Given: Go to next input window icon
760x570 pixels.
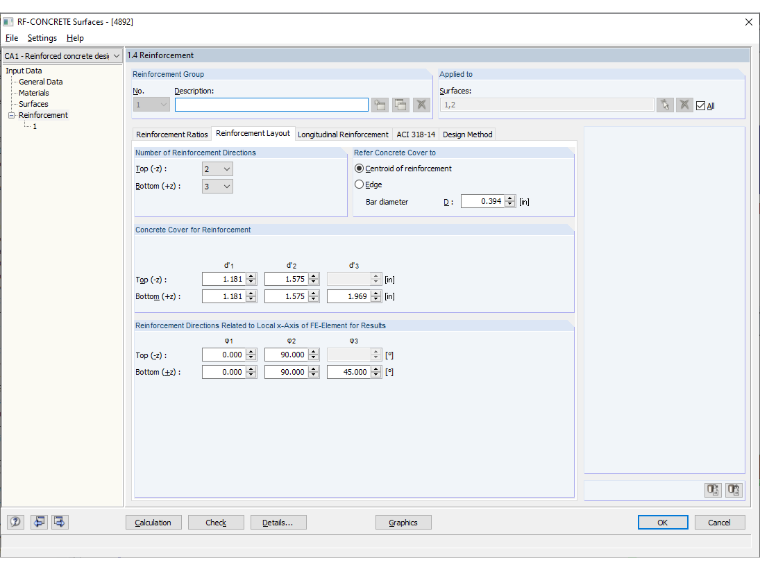Looking at the screenshot, I should (60, 522).
